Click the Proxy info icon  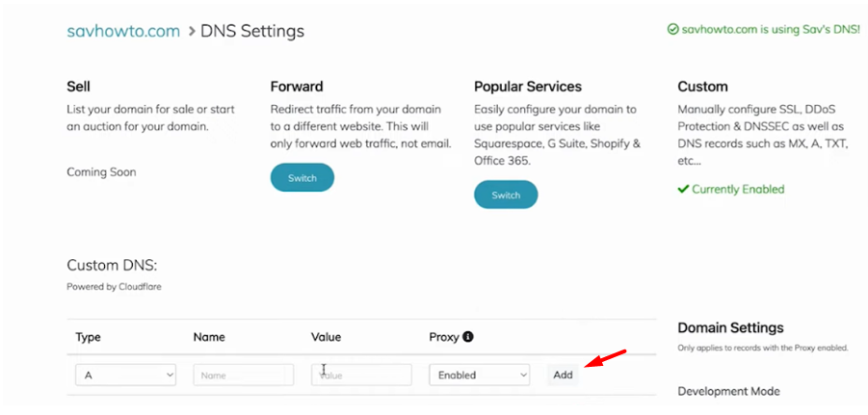click(468, 336)
